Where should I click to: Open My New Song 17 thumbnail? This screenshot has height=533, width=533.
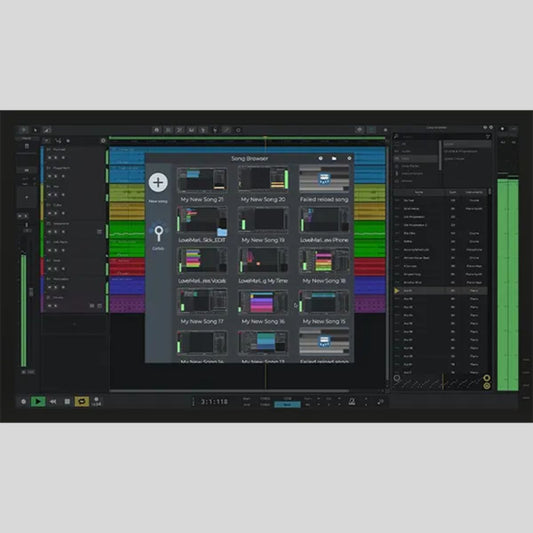pyautogui.click(x=202, y=302)
